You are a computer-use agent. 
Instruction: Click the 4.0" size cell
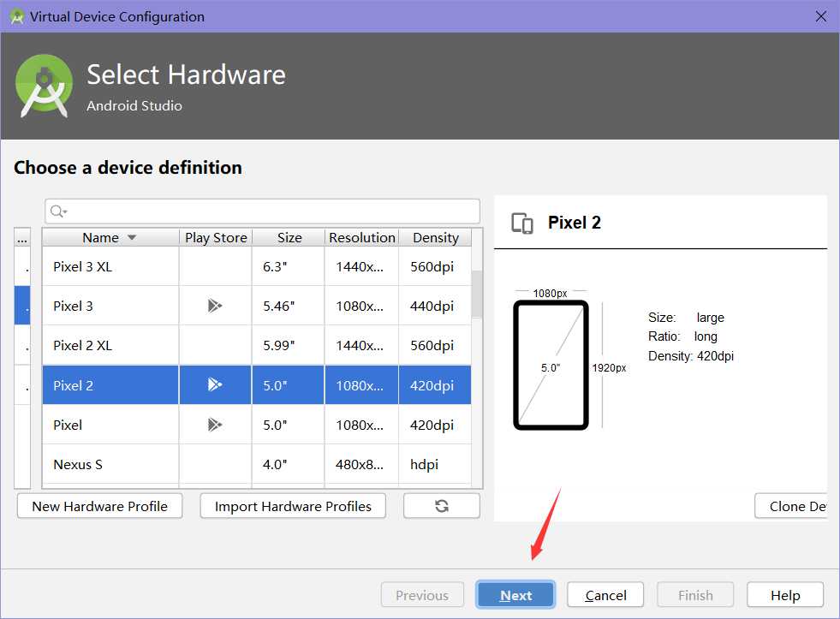tap(289, 464)
